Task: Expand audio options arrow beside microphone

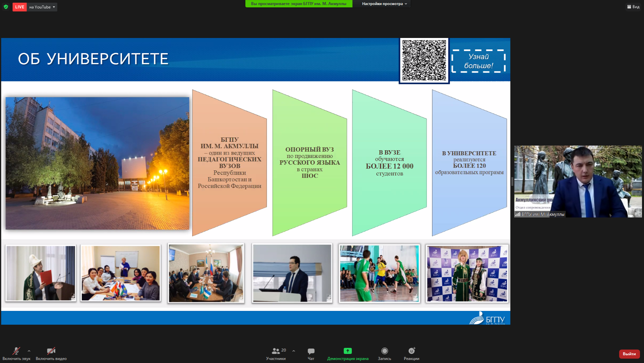Action: click(x=29, y=351)
